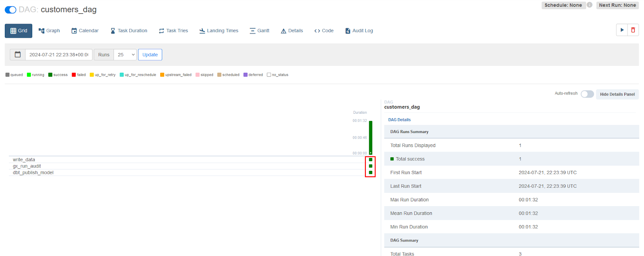Viewport: 644px width, 256px height.
Task: Click the schedule info icon
Action: (589, 5)
